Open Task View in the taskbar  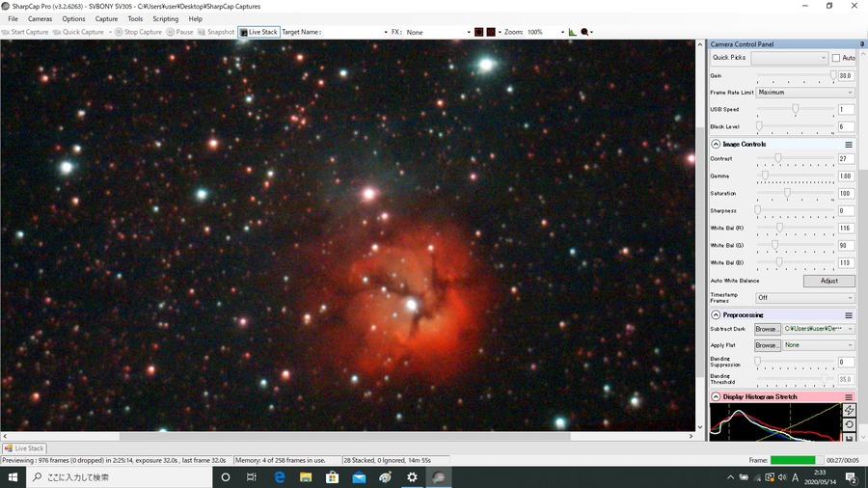(252, 477)
